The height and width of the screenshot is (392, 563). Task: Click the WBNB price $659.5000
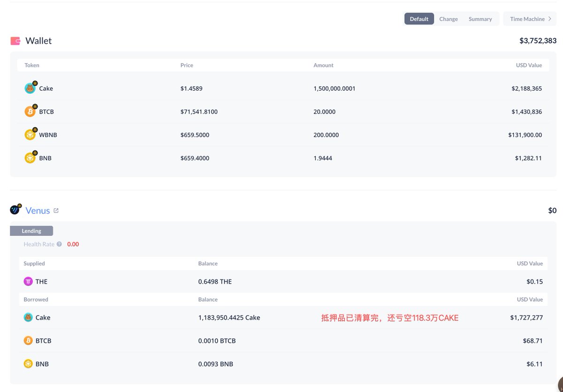195,135
